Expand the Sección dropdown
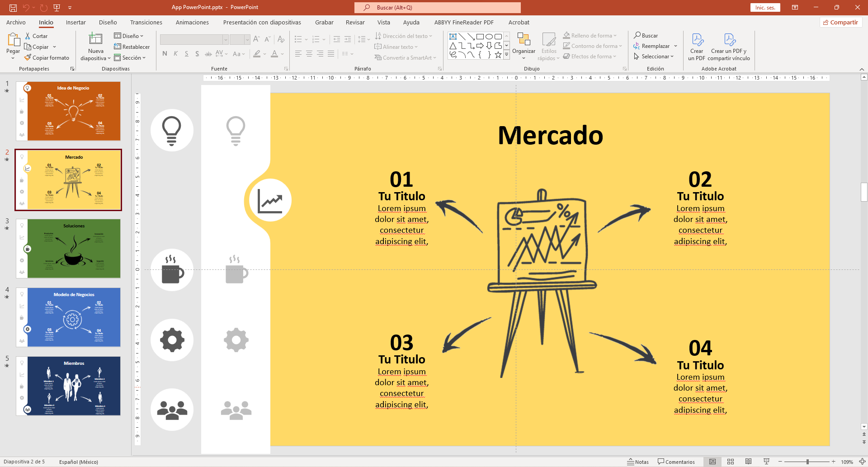Screen dimensions: 868x467 [x=130, y=58]
